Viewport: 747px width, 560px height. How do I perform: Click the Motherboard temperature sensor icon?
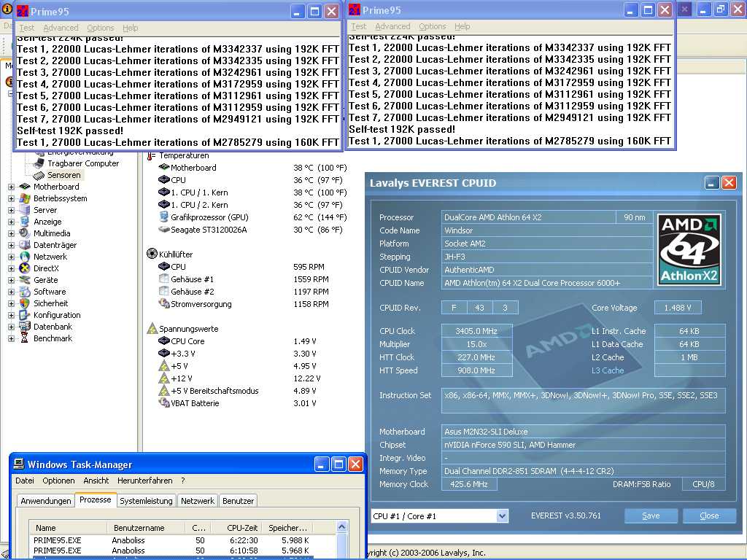point(164,168)
